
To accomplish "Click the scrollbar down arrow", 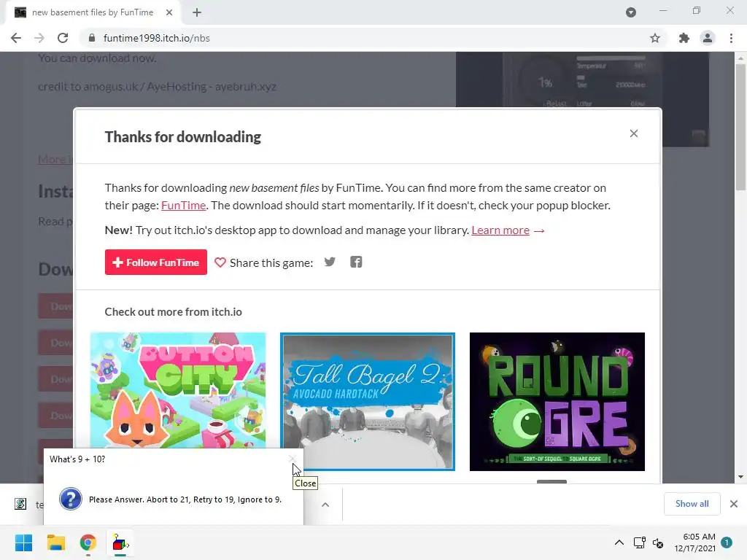I will 740,477.
